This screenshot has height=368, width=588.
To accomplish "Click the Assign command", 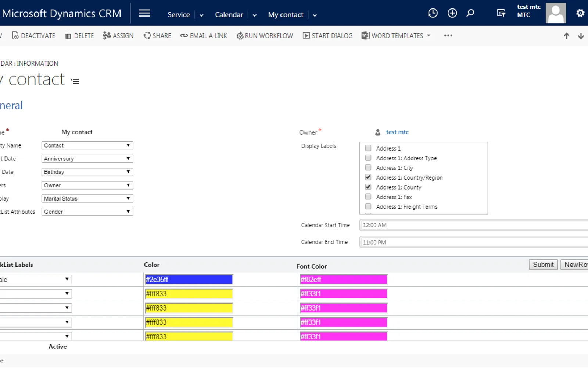I will (x=118, y=36).
